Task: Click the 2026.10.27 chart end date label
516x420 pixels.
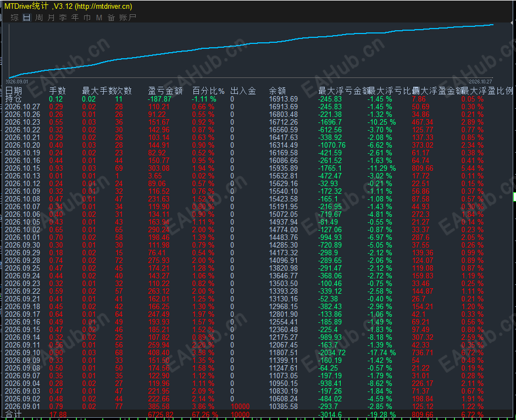Action: pyautogui.click(x=480, y=82)
